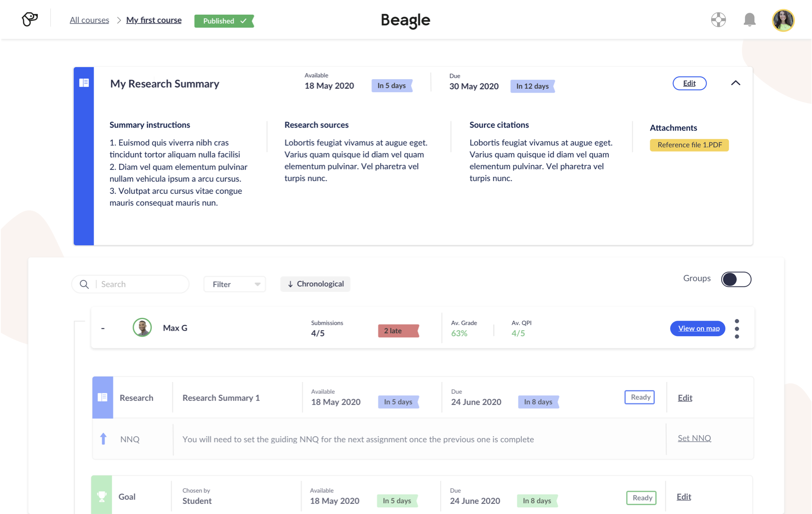The height and width of the screenshot is (514, 812).
Task: Open the Reference file 1.PDF attachment
Action: pyautogui.click(x=689, y=145)
